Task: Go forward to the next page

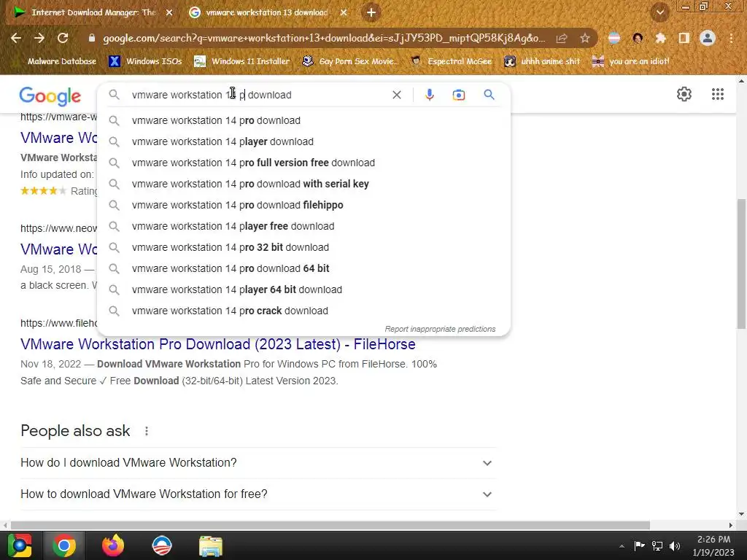Action: click(x=39, y=38)
